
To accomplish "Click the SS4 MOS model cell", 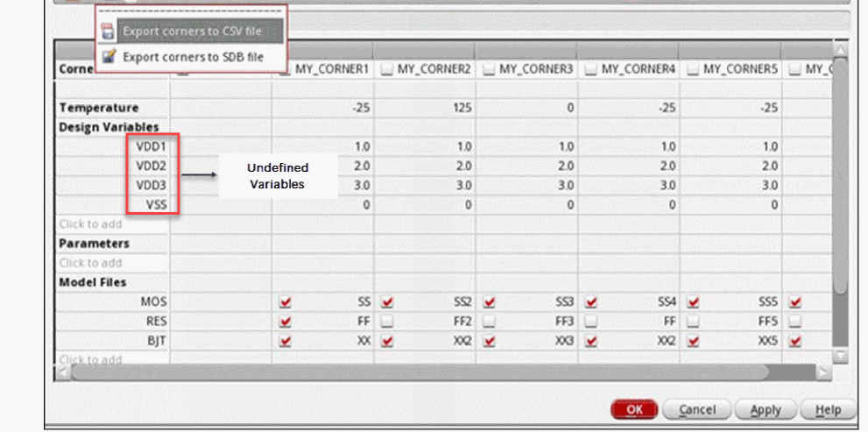I will point(628,302).
